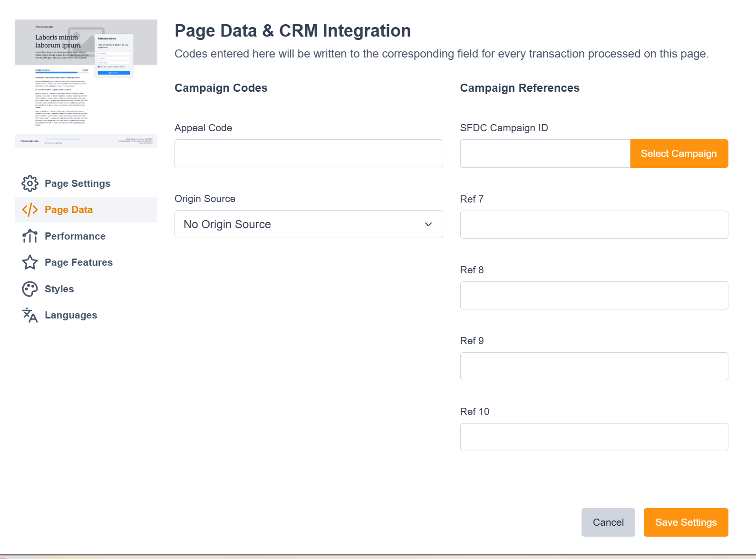Click the Page Data code brackets icon
The height and width of the screenshot is (559, 756).
click(x=30, y=210)
